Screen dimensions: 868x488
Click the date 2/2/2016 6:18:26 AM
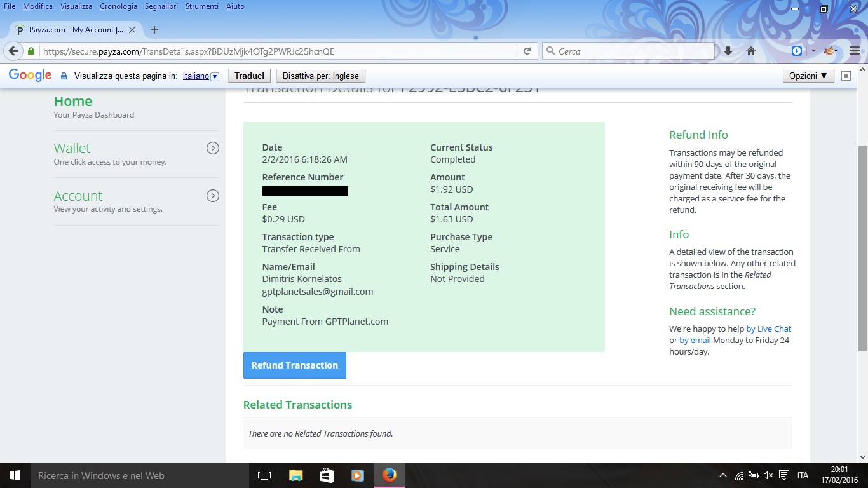click(x=305, y=159)
